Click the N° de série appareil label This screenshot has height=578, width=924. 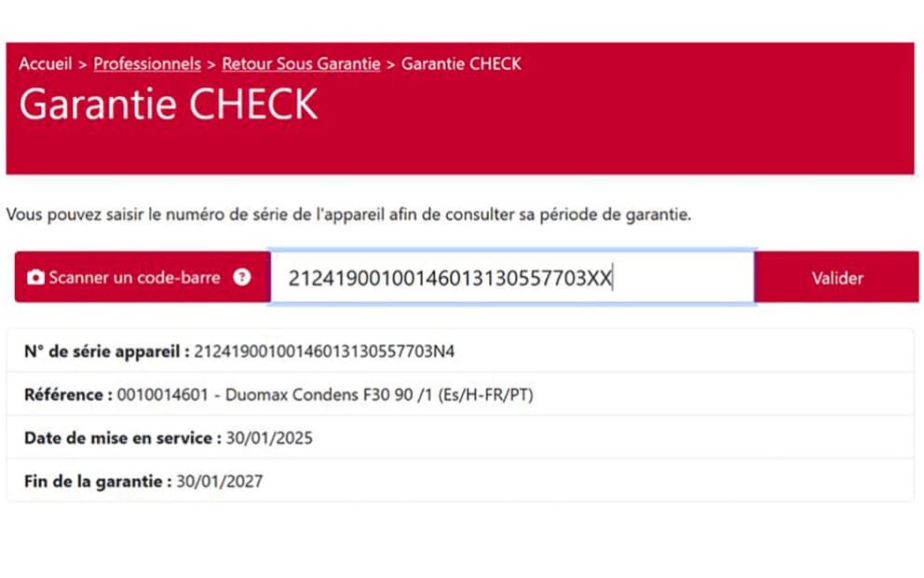tap(106, 351)
